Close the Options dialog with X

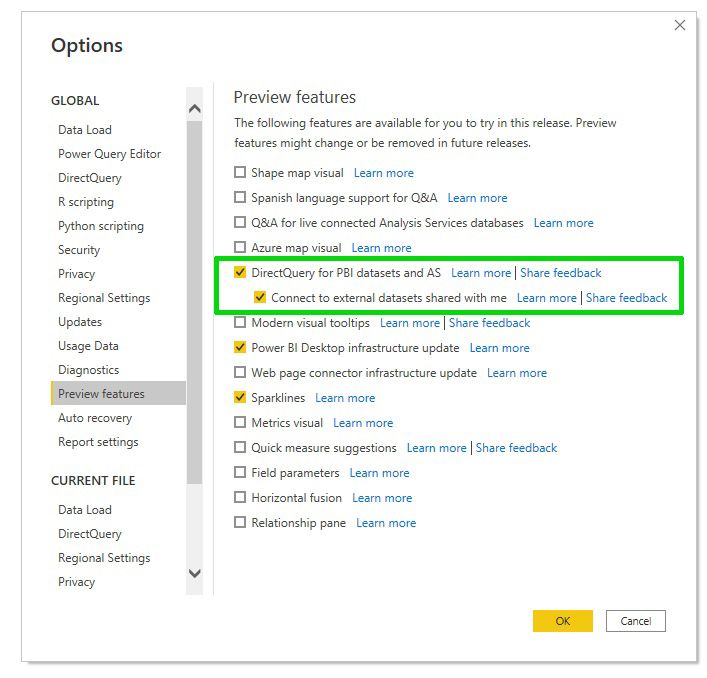(679, 25)
